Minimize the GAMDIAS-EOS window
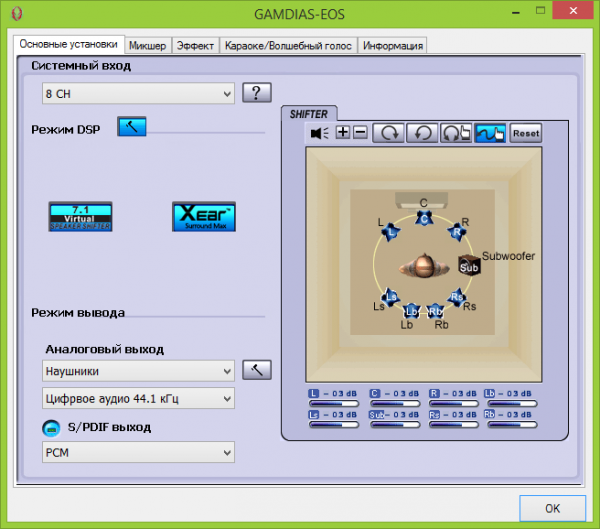 point(516,13)
